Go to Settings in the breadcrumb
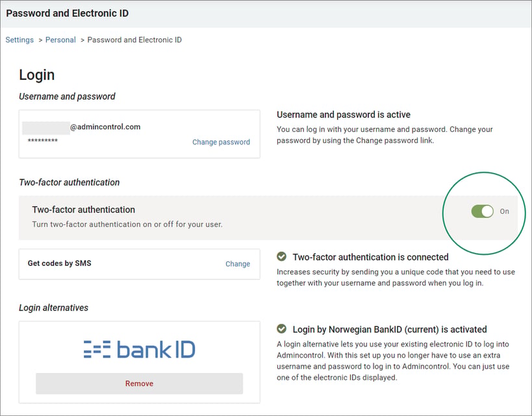This screenshot has width=532, height=416. pyautogui.click(x=19, y=40)
